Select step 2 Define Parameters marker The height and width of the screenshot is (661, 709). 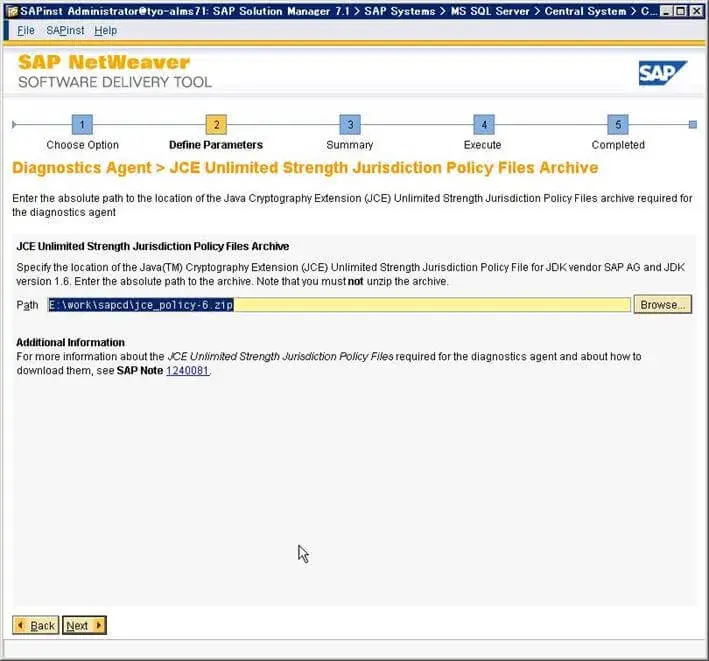tap(216, 124)
